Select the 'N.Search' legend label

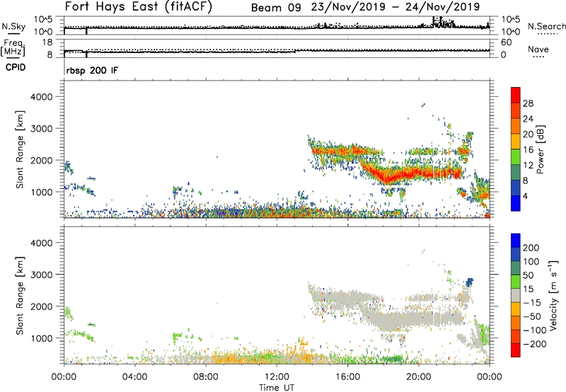tap(546, 26)
